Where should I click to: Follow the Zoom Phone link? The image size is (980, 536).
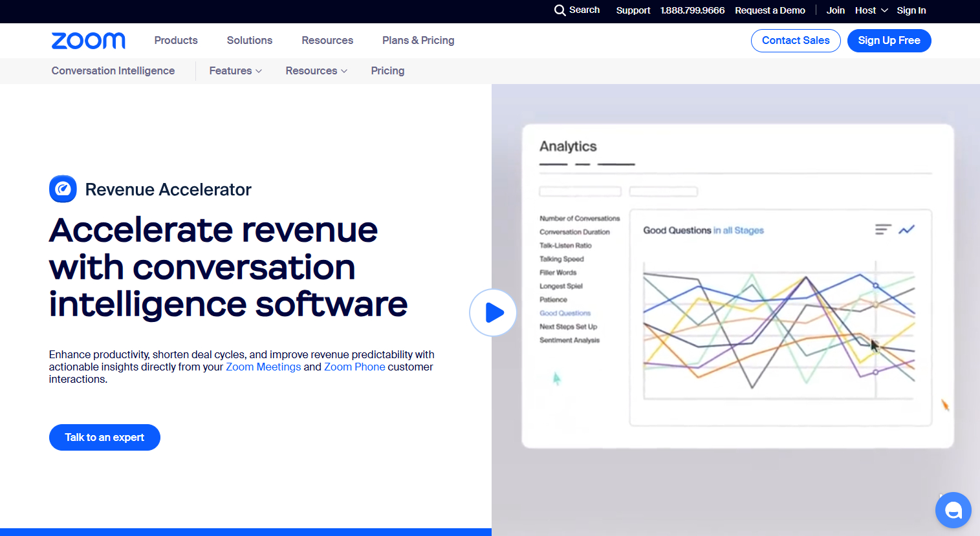click(354, 367)
